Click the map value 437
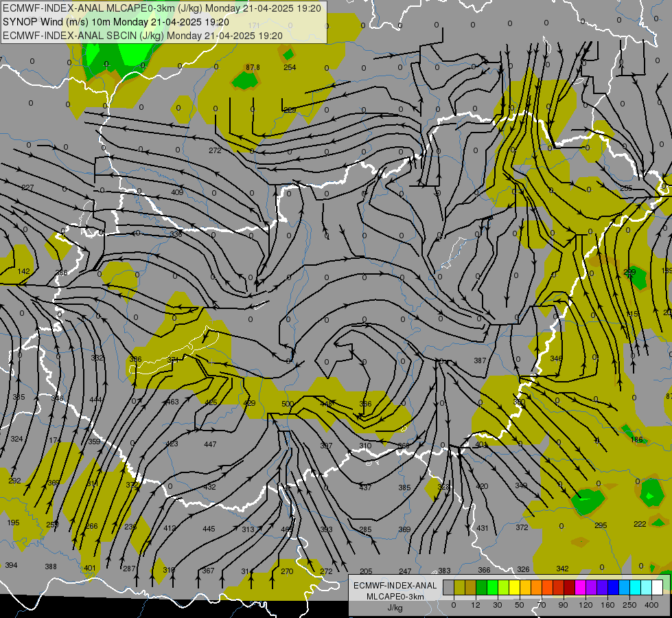The height and width of the screenshot is (618, 672). [365, 488]
